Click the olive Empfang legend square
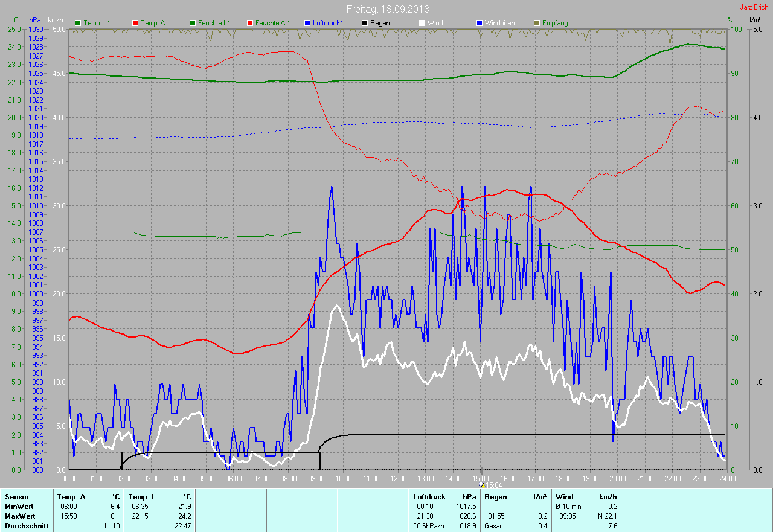 pos(536,23)
